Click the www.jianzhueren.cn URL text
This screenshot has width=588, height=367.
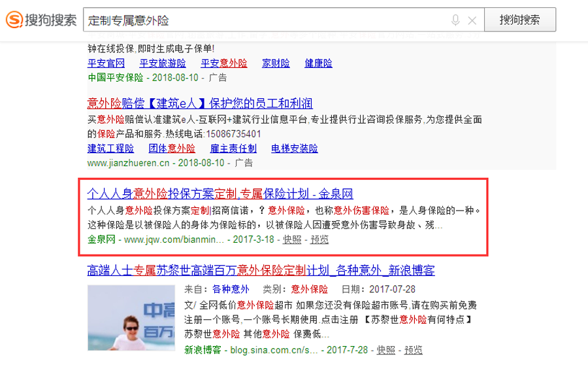pos(128,163)
